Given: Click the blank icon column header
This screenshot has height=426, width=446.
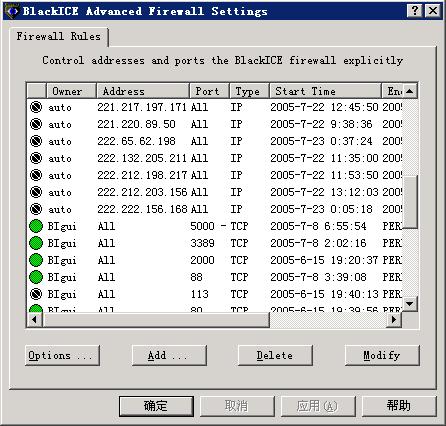Looking at the screenshot, I should tap(36, 91).
